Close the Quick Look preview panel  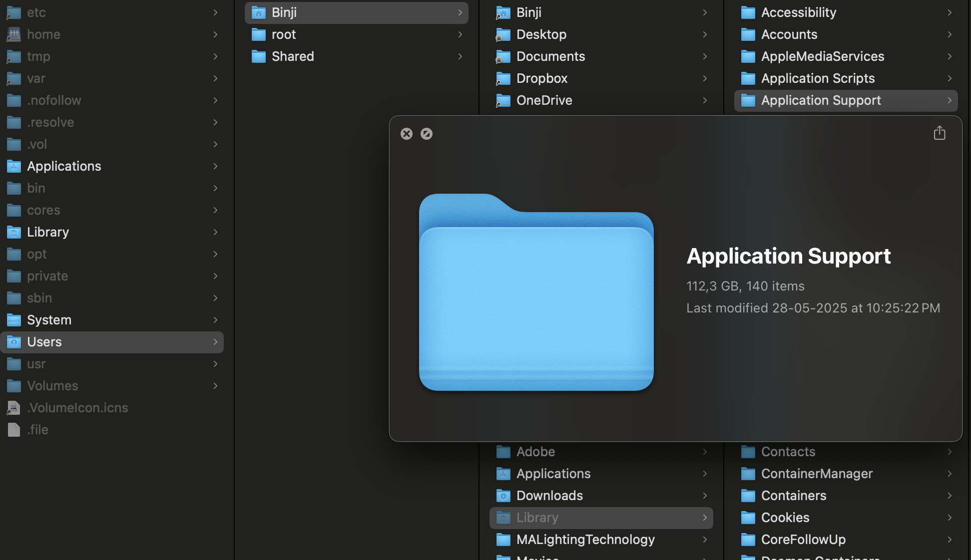[x=407, y=134]
